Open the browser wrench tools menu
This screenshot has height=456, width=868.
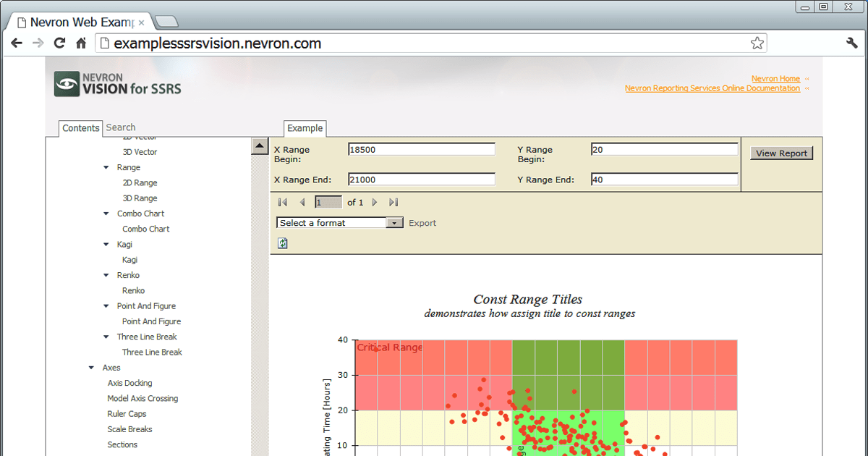point(852,43)
